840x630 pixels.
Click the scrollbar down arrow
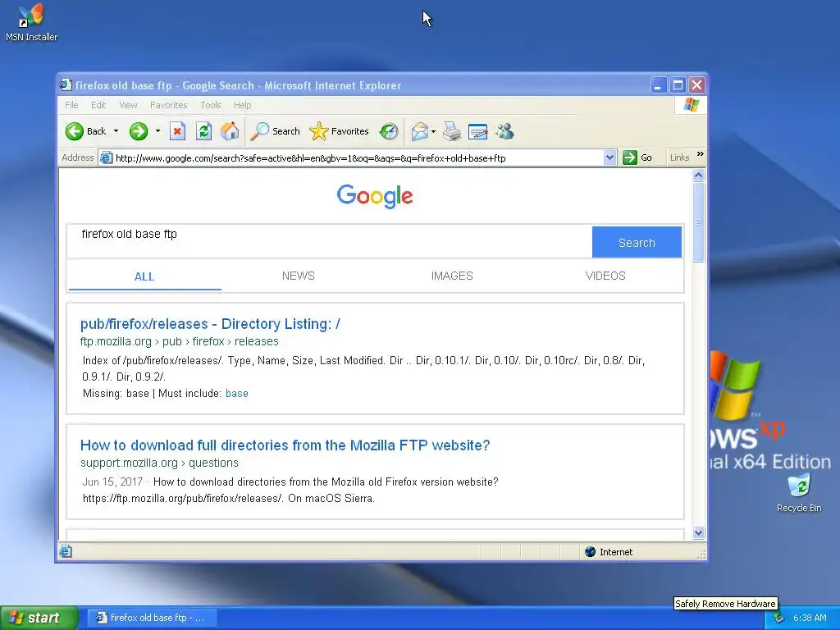tap(698, 532)
